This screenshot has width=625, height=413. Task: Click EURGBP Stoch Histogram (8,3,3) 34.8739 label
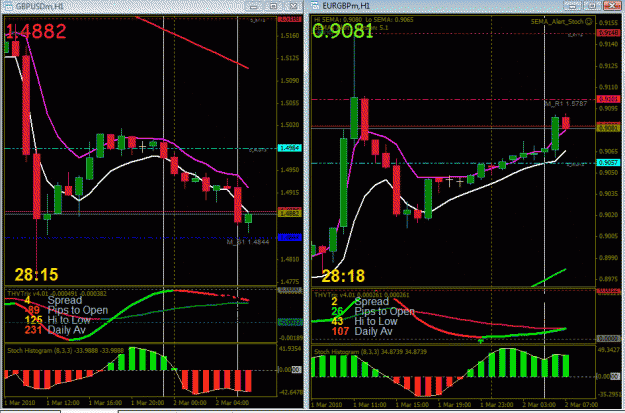click(371, 352)
